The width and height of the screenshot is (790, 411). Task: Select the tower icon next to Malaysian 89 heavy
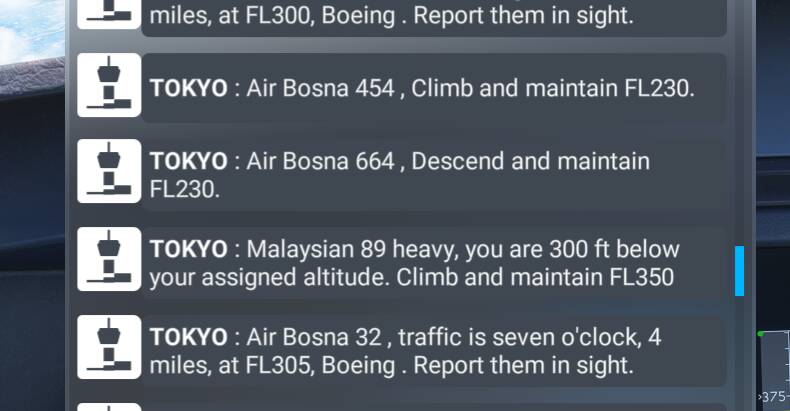tap(109, 259)
